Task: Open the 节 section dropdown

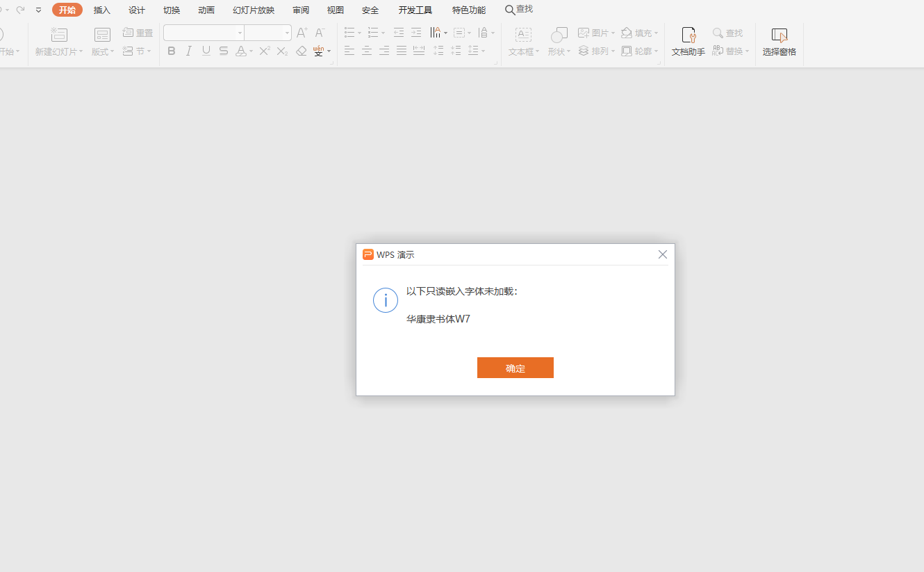Action: pos(138,51)
